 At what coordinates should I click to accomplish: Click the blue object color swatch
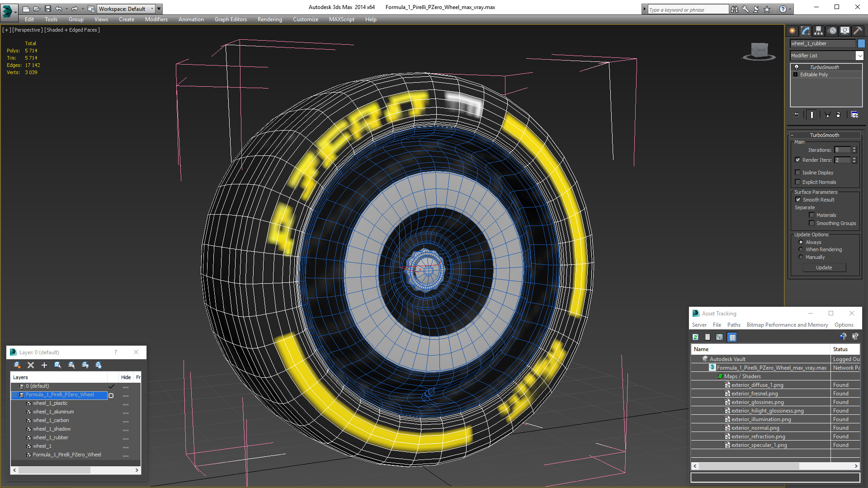tap(861, 43)
